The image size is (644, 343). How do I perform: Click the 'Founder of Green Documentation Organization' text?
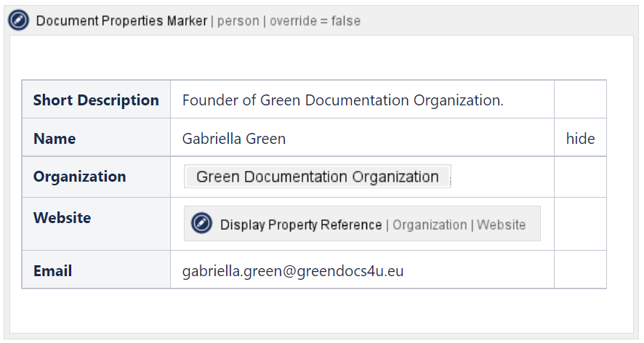tap(342, 100)
